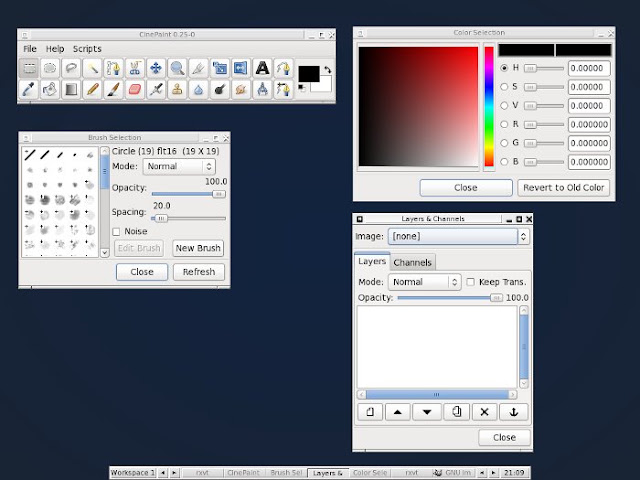The image size is (640, 480).
Task: Enable the Noise checkbox in Brush Selection
Action: coord(116,232)
